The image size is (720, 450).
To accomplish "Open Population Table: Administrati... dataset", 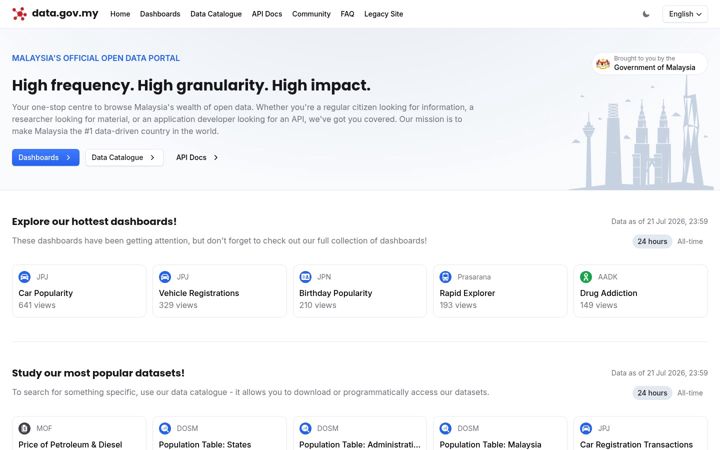I will click(x=360, y=434).
